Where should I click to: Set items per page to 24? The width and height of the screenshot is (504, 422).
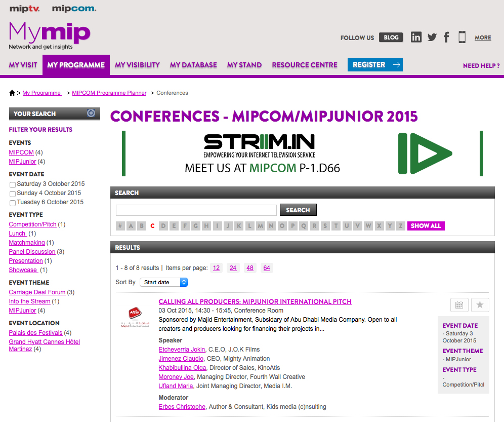(233, 268)
